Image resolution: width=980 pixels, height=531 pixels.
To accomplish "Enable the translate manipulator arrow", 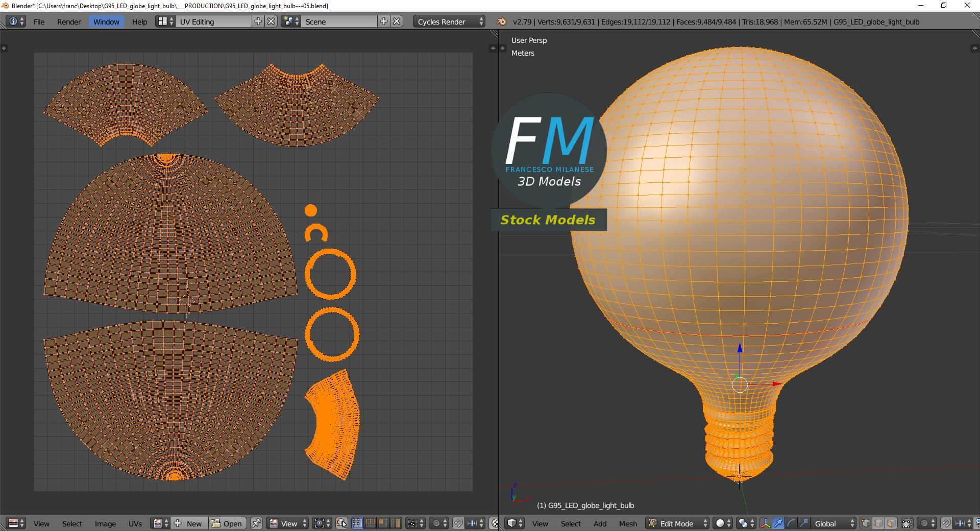I will pyautogui.click(x=778, y=523).
